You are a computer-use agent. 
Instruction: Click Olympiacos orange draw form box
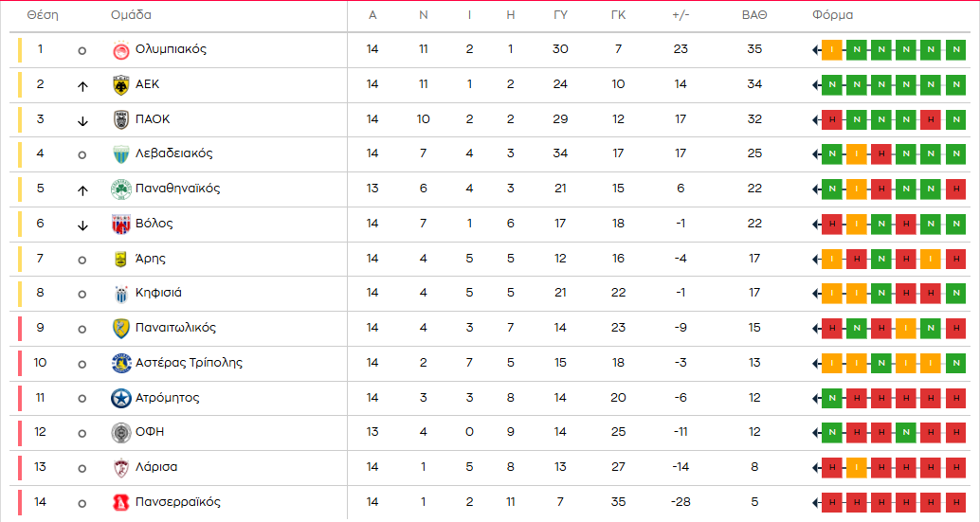831,49
